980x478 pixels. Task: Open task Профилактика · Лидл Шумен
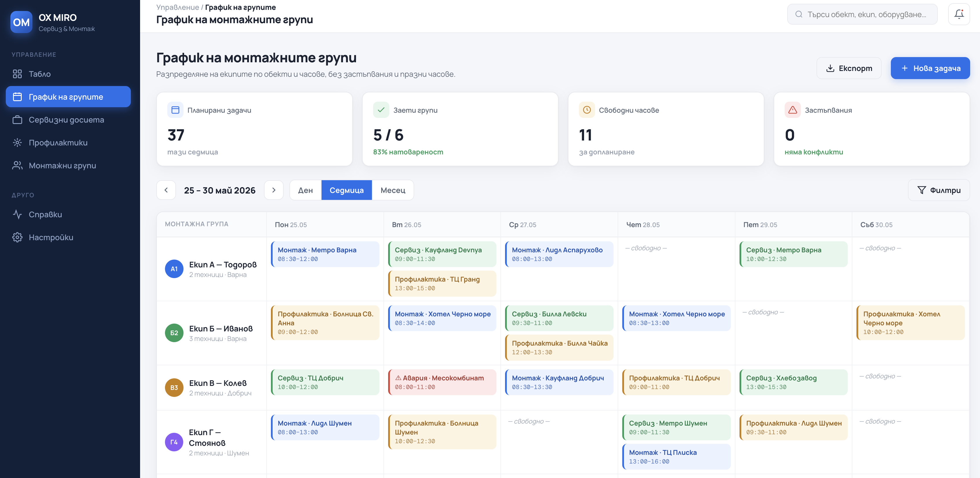tap(794, 428)
